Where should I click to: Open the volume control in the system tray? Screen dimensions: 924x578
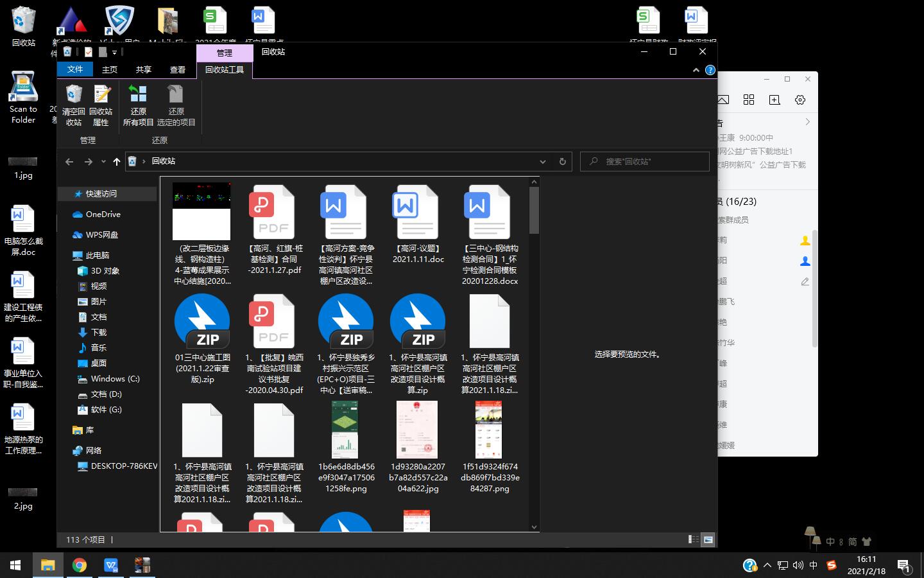(x=798, y=565)
